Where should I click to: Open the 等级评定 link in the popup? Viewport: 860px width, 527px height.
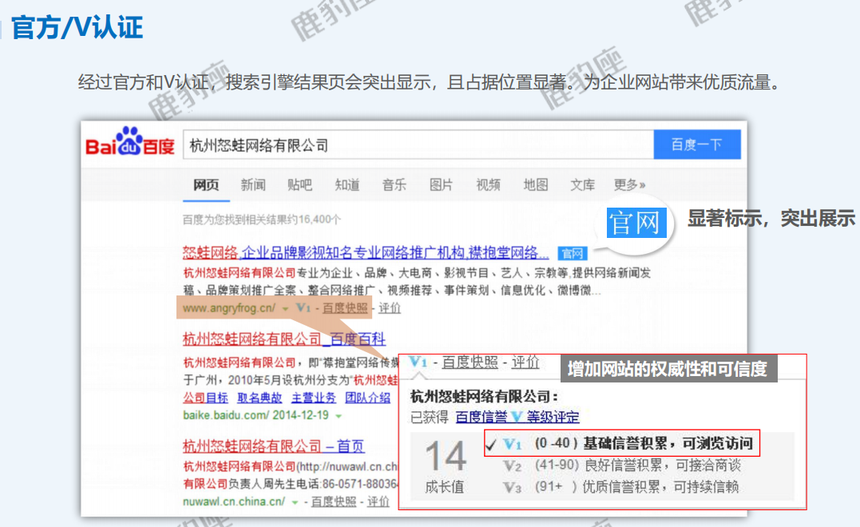553,417
